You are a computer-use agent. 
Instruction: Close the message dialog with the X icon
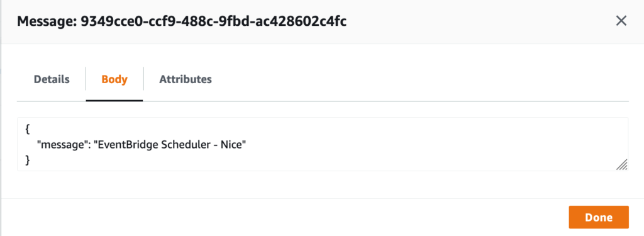tap(621, 21)
